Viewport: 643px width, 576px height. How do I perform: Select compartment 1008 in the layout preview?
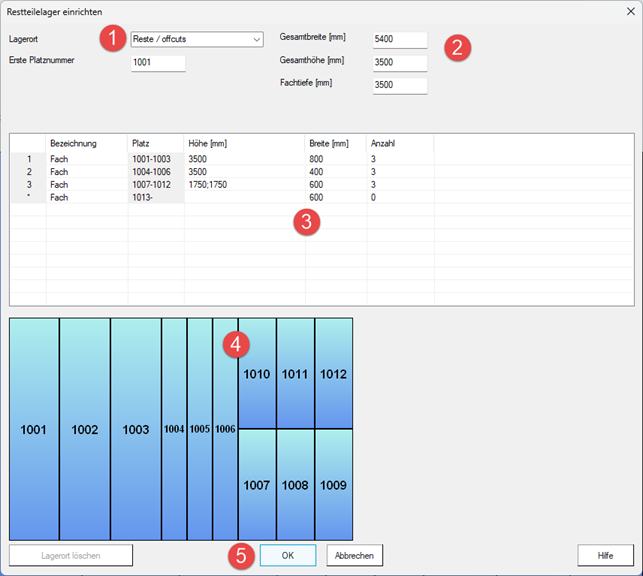[x=295, y=485]
